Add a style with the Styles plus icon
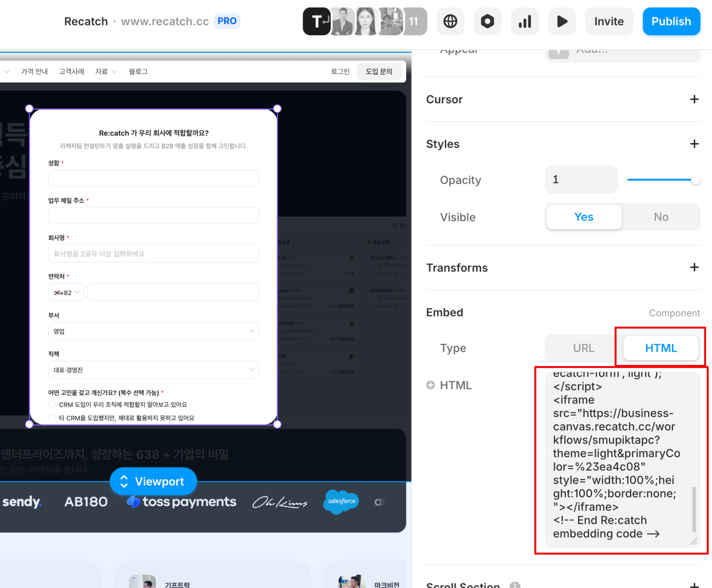The height and width of the screenshot is (588, 712). tap(694, 144)
